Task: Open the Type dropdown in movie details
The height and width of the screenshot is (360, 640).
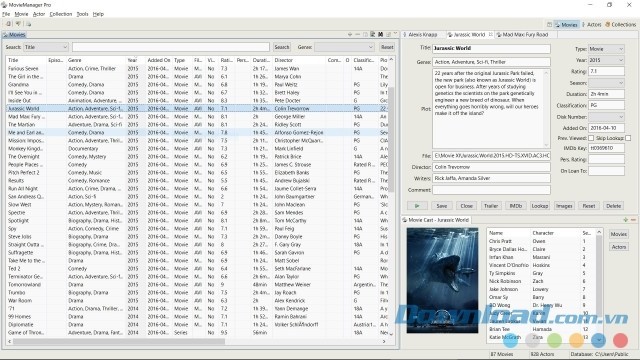Action: coord(606,49)
